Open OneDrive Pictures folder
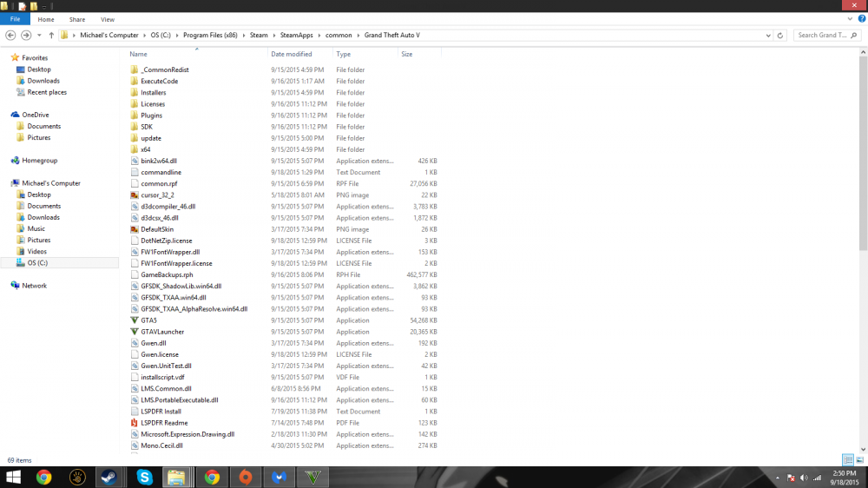The height and width of the screenshot is (488, 868). (39, 137)
